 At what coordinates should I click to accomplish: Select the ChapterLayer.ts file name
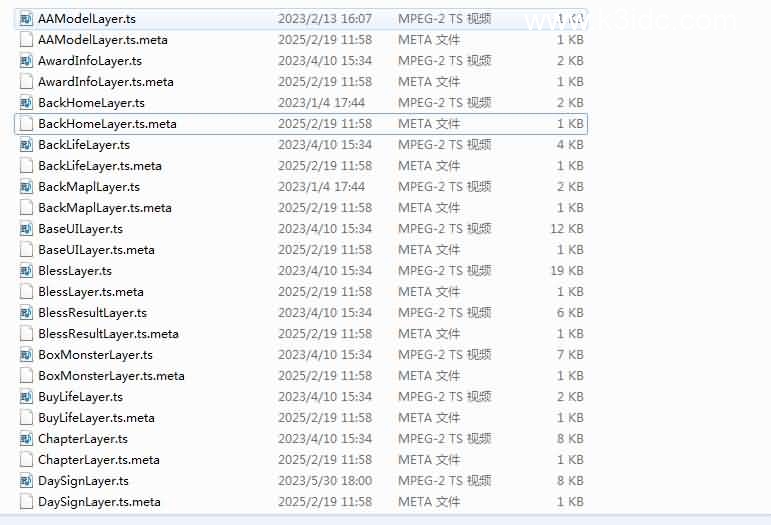click(83, 439)
